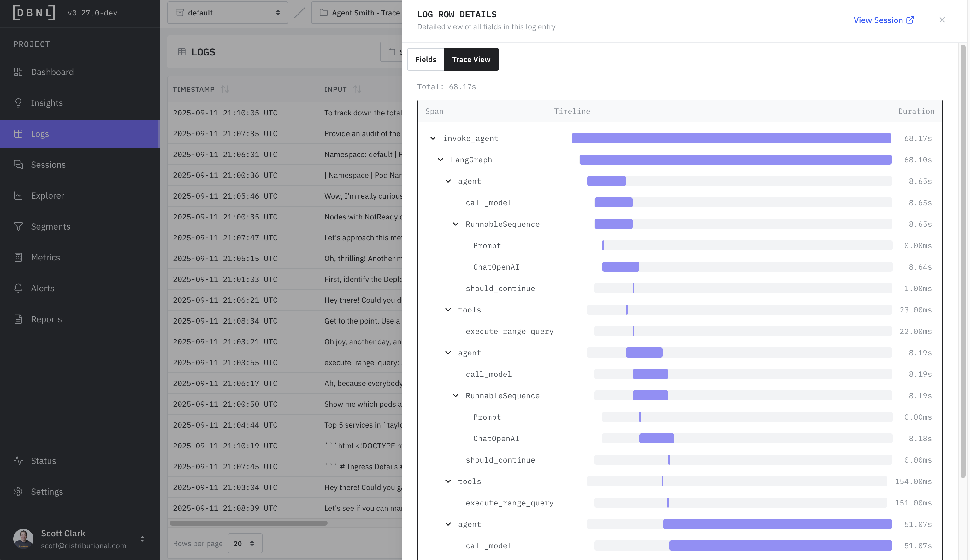The width and height of the screenshot is (970, 560).
Task: Open the Dashboard sidebar icon
Action: [x=18, y=72]
